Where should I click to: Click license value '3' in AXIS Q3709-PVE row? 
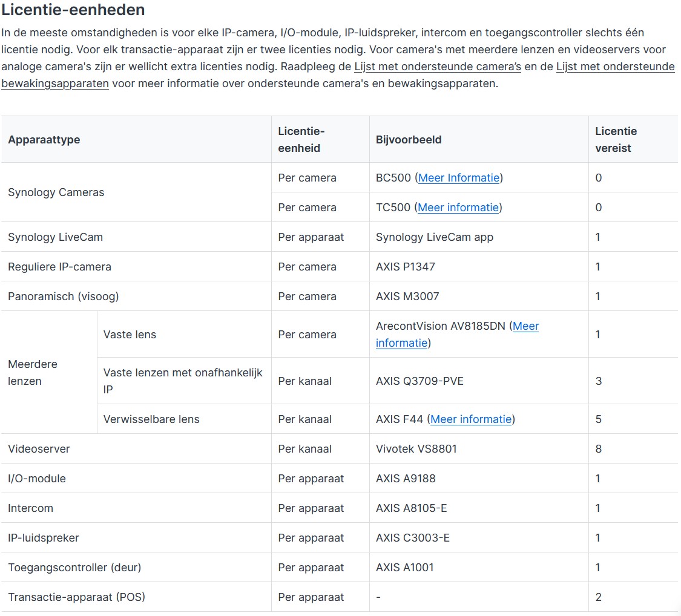pos(599,381)
